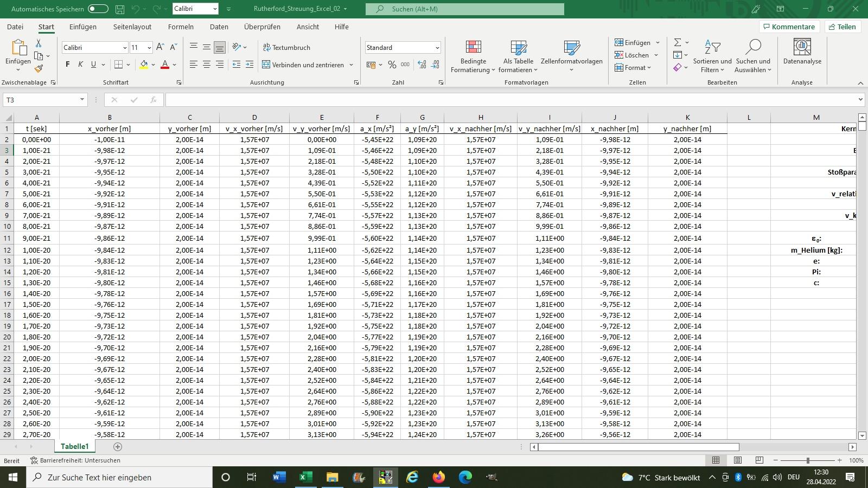
Task: Switch to page layout view icon
Action: [738, 460]
